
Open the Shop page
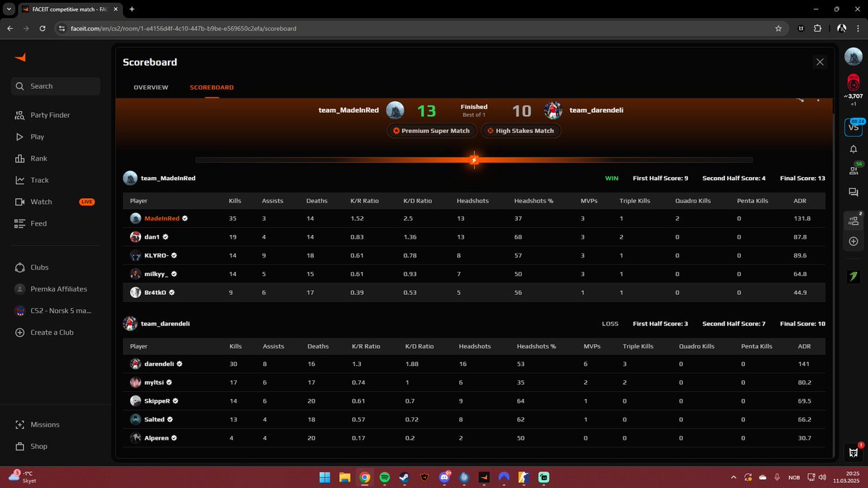38,446
